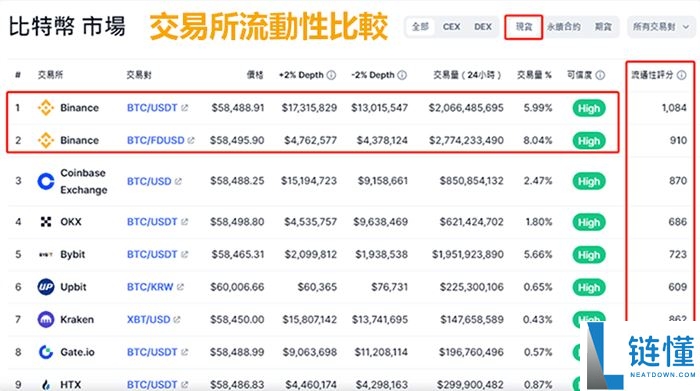This screenshot has width=700, height=391.
Task: Open the Binance BTC/USDT pair link
Action: (x=152, y=108)
